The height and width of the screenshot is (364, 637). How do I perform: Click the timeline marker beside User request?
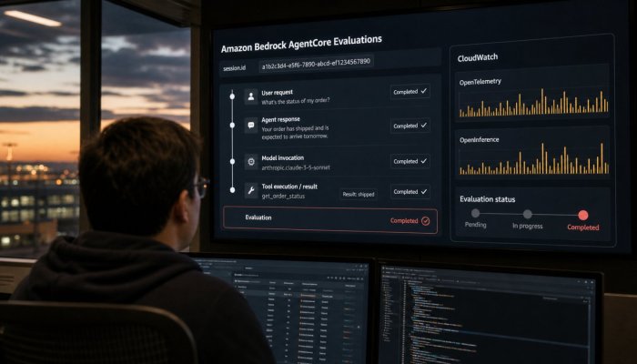tap(232, 96)
